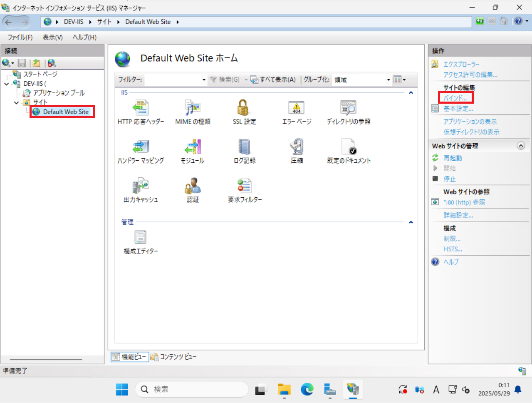Open the エラー ページ 404 icon
Screen dimensions: 532x403
tap(297, 108)
